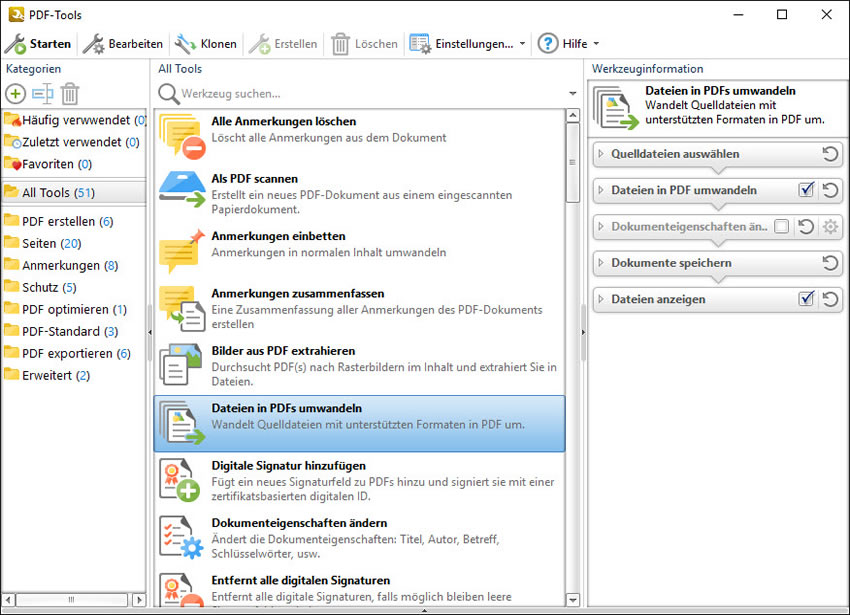Reset the Dokumente speichern step
850x615 pixels.
[x=830, y=263]
